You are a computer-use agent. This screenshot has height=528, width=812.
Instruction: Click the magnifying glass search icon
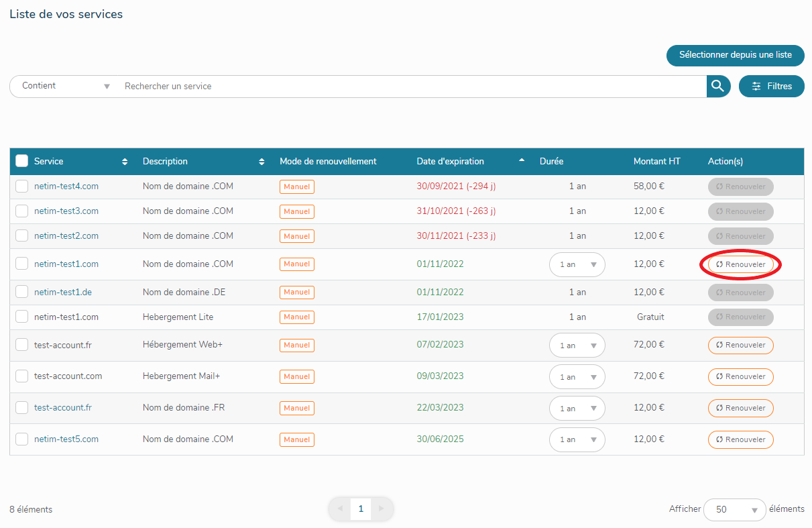click(718, 86)
